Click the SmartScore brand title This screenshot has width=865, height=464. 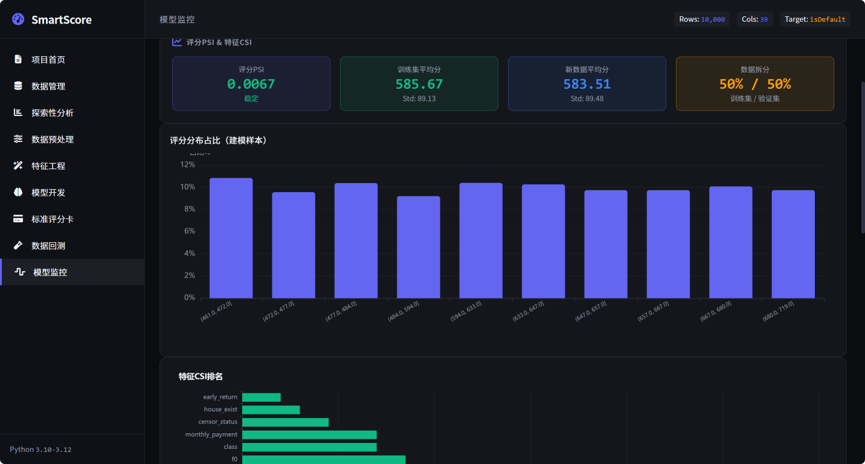[x=61, y=20]
